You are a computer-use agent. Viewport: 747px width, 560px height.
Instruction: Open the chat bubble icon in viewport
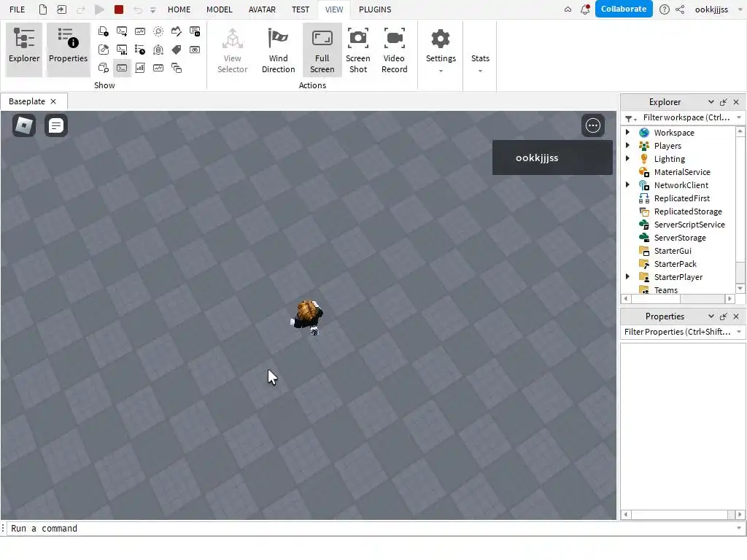point(55,125)
